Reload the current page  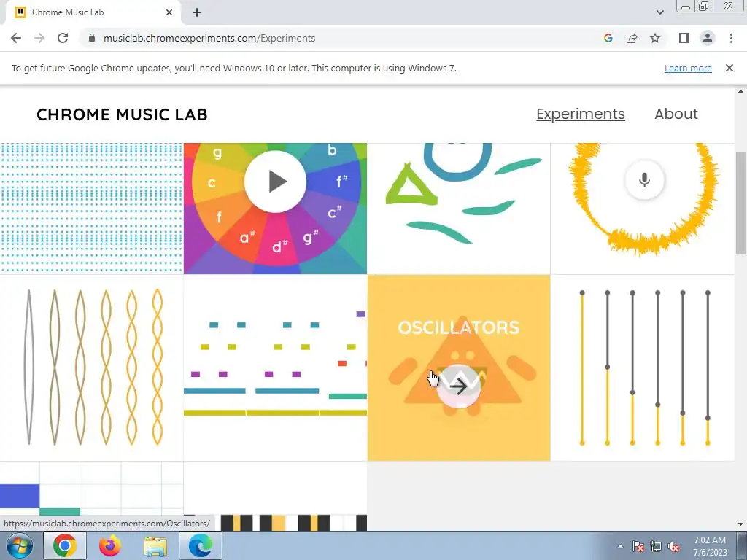coord(63,38)
